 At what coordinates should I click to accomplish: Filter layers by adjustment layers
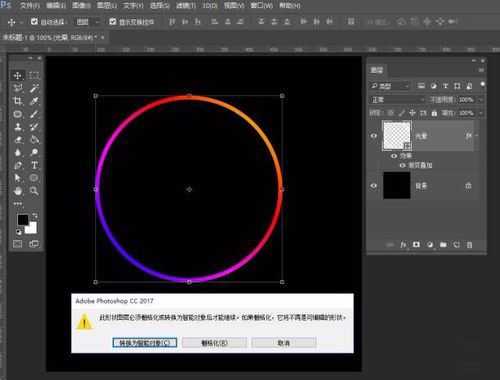click(433, 86)
